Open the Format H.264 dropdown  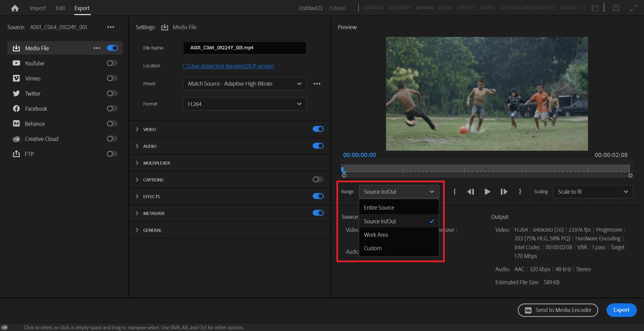click(x=245, y=104)
